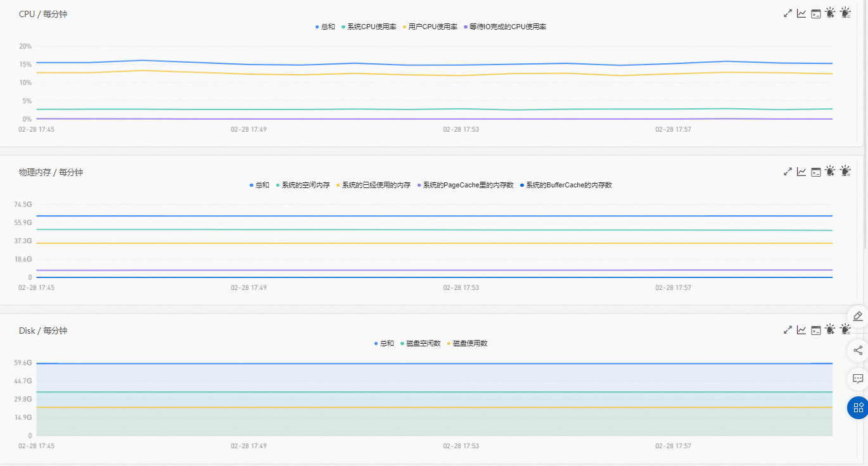Screen dimensions: 868x466
Task: Click the 15% axis label in CPU chart
Action: click(25, 65)
